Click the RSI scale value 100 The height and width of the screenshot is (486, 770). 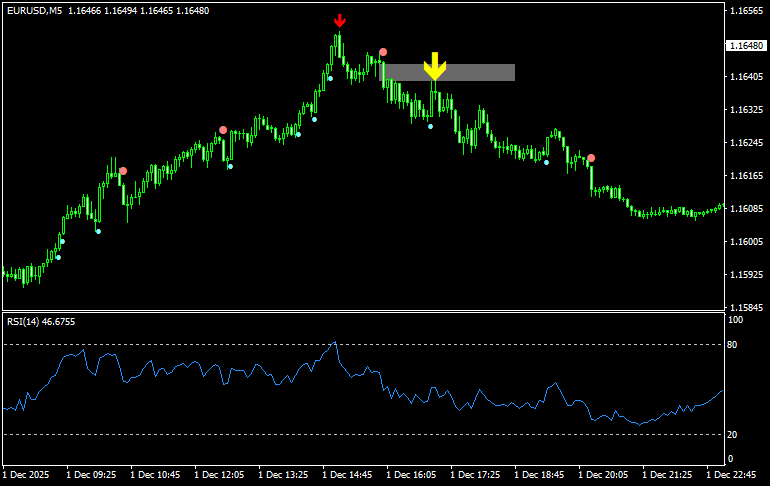[x=736, y=320]
